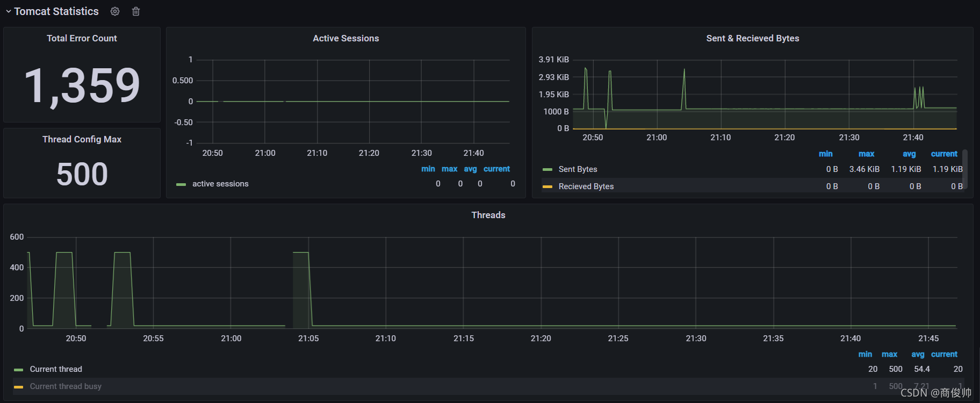
Task: Click the 54.4 Current thread avg value
Action: (x=922, y=369)
